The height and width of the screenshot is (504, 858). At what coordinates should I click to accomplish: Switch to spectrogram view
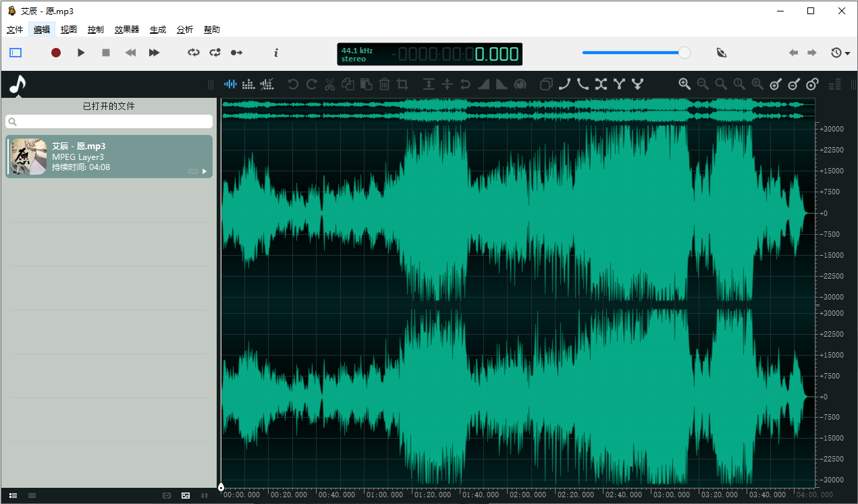tap(248, 84)
